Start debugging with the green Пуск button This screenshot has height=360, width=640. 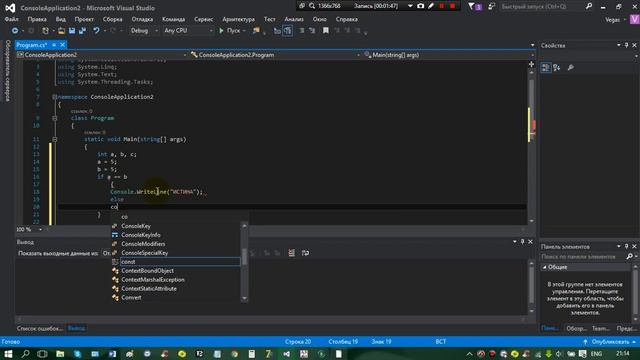pos(230,31)
